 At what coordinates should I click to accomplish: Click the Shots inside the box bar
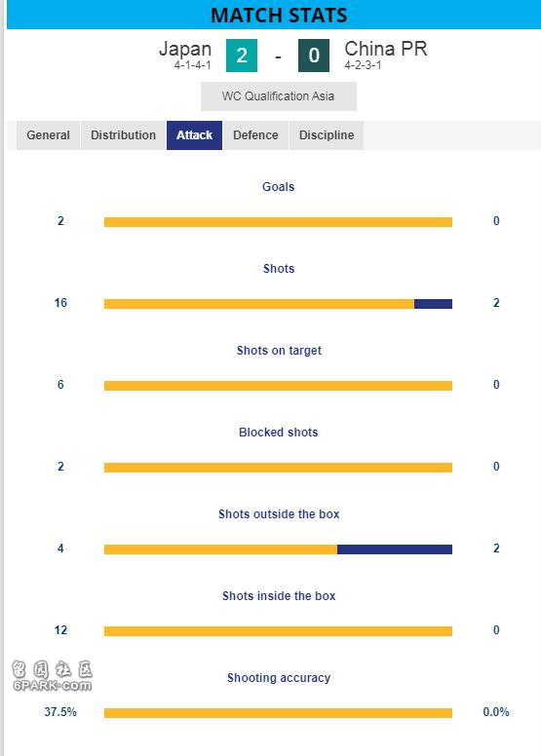point(278,631)
